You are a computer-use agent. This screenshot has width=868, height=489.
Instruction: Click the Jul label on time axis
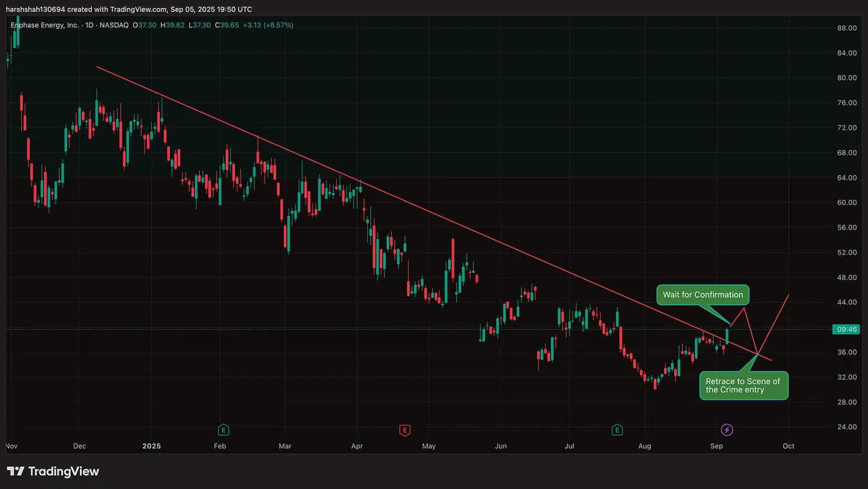[x=569, y=446]
